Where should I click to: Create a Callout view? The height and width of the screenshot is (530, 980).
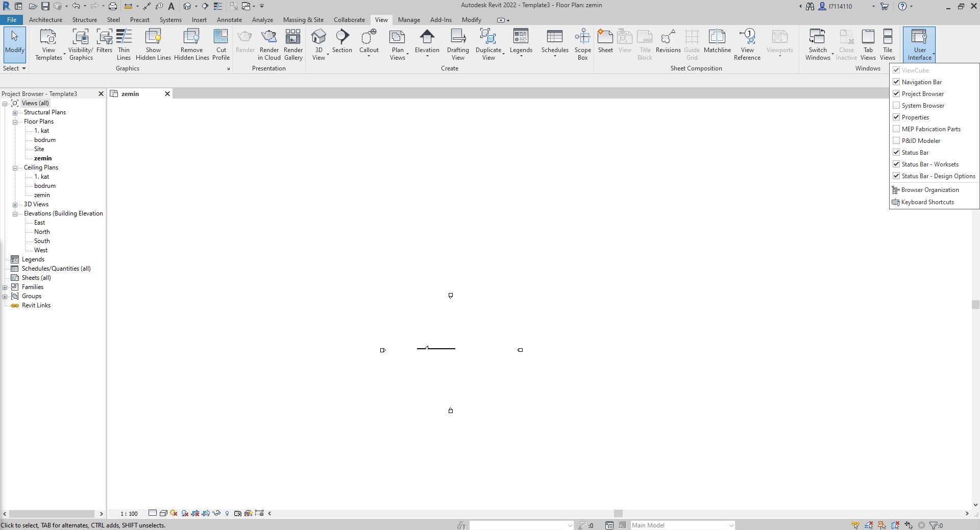(369, 43)
